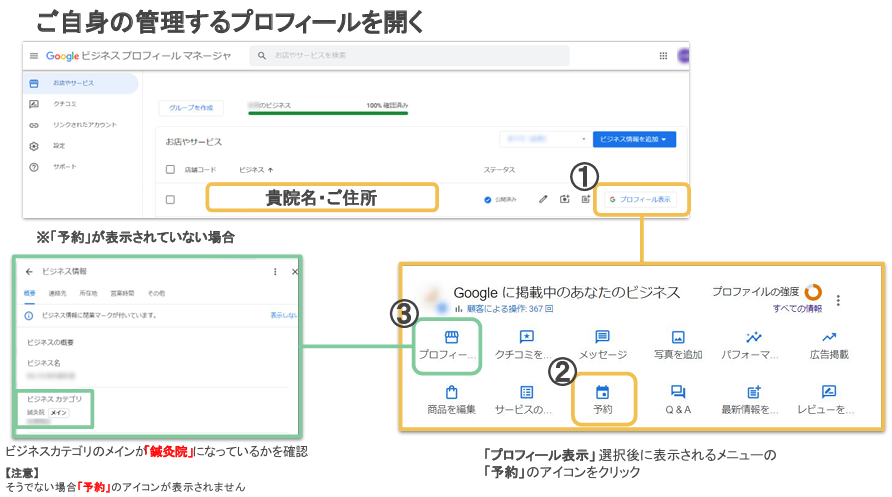
Task: Click the info icon beside 閉業マーク notice
Action: click(28, 316)
